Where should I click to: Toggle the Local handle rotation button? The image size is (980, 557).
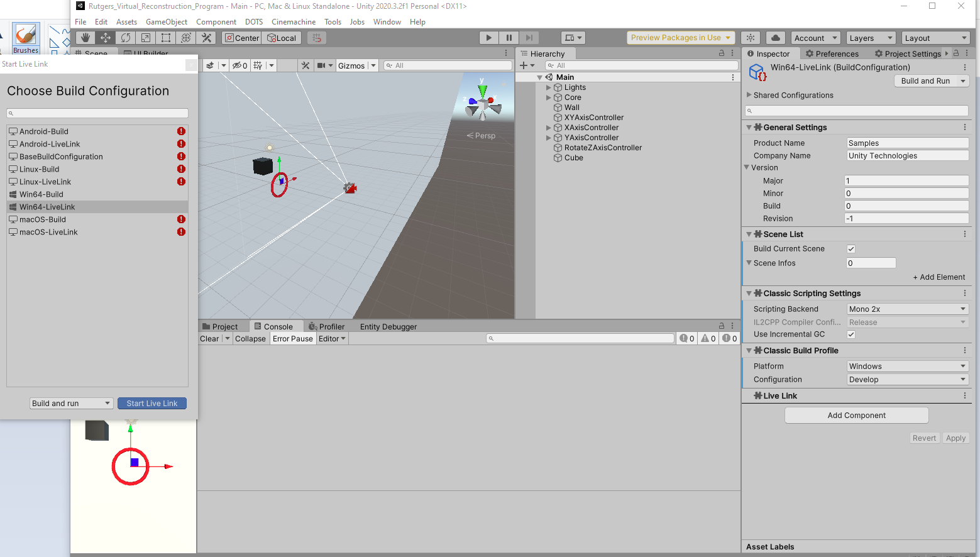281,38
